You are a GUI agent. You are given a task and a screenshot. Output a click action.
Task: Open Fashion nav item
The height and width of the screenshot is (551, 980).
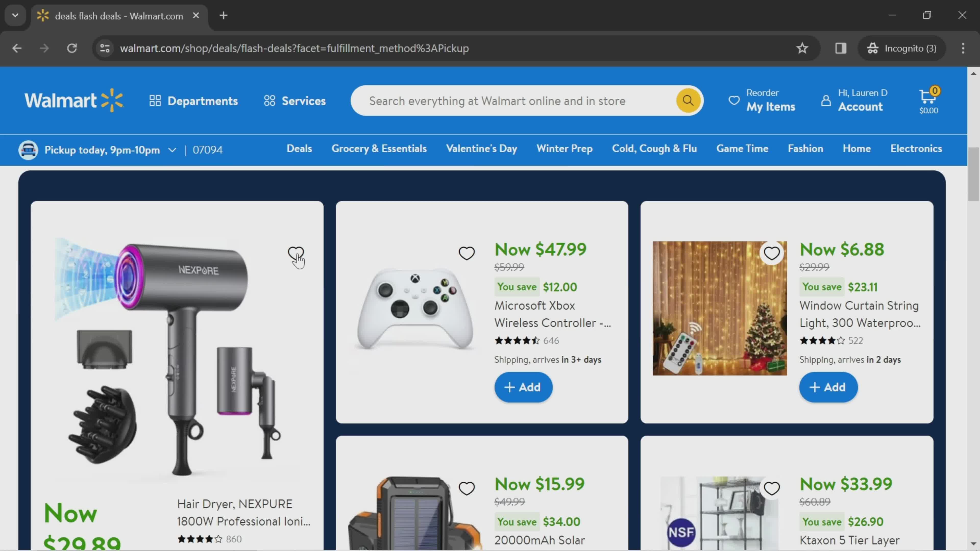coord(805,149)
